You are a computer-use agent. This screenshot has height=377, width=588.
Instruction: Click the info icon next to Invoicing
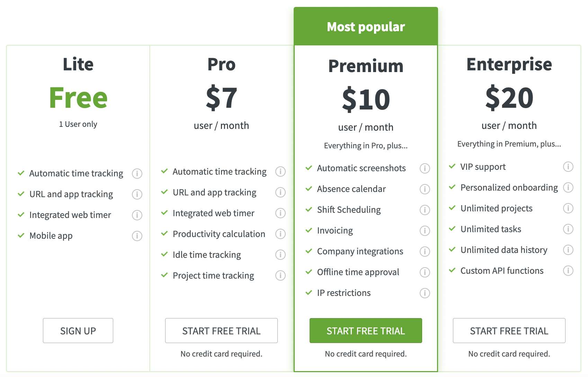point(425,231)
